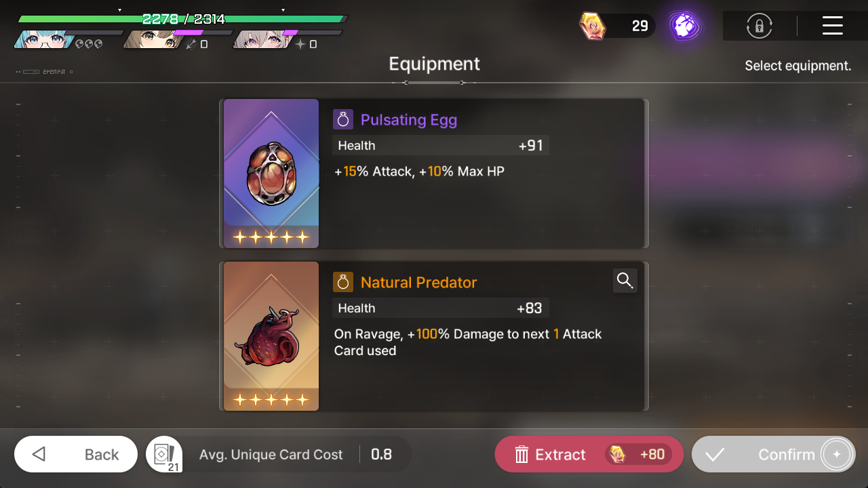The image size is (868, 488).
Task: Open the hamburger menu icon
Action: click(x=832, y=26)
